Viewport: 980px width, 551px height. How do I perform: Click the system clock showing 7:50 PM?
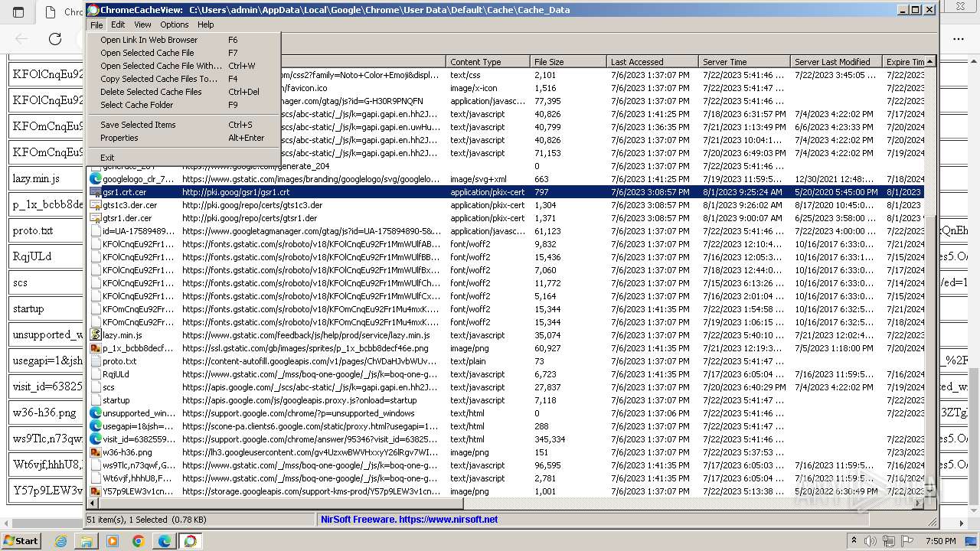(x=942, y=541)
